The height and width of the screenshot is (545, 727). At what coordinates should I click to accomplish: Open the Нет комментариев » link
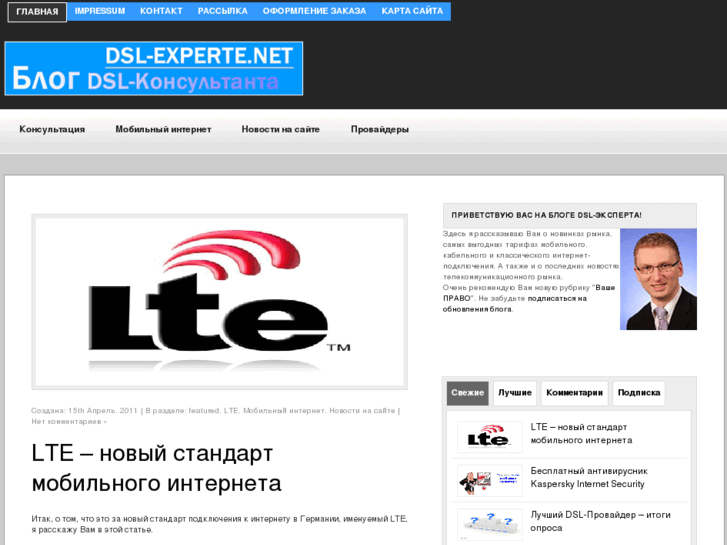pyautogui.click(x=69, y=422)
